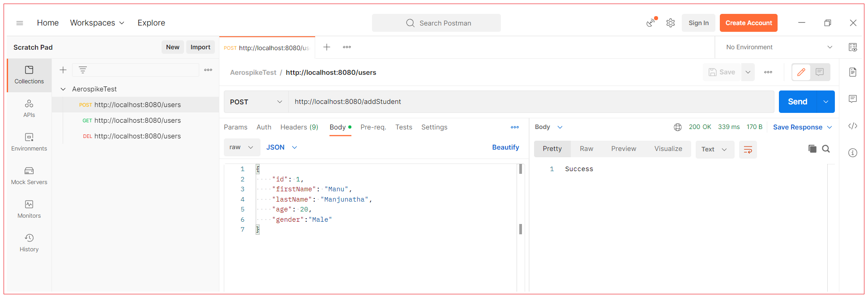Change the POST method dropdown
The height and width of the screenshot is (297, 868).
click(x=256, y=102)
